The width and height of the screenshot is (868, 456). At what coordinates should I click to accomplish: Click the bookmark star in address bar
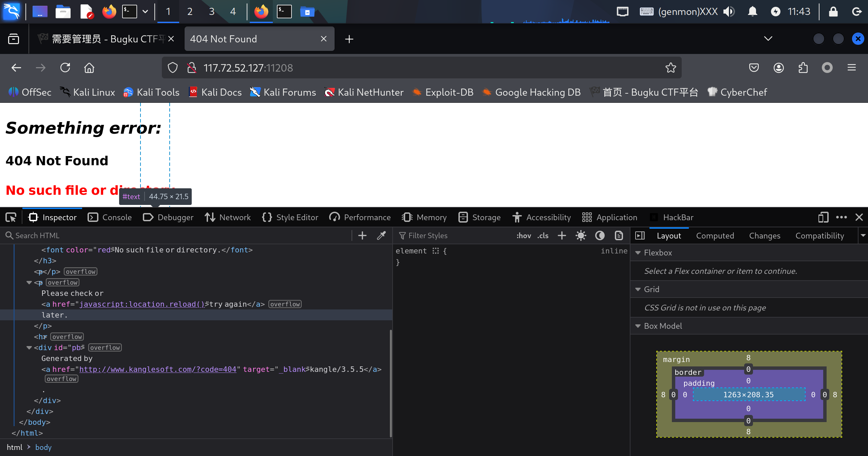671,68
